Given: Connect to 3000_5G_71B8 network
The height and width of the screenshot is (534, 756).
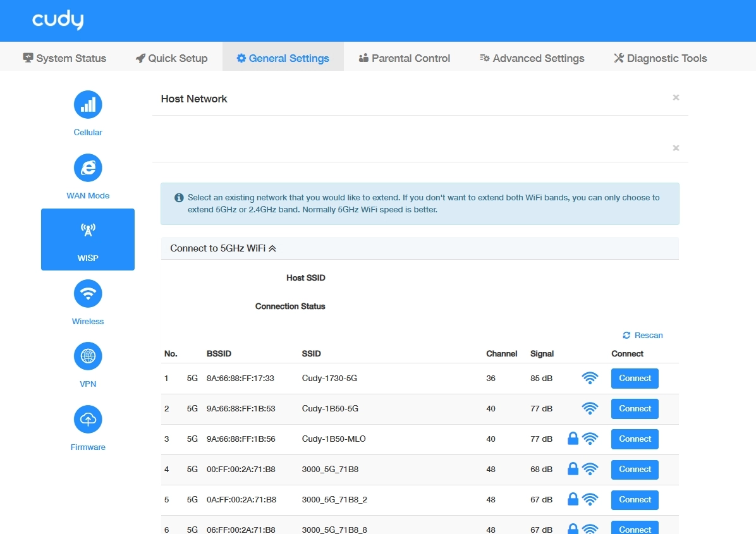Looking at the screenshot, I should [x=635, y=470].
